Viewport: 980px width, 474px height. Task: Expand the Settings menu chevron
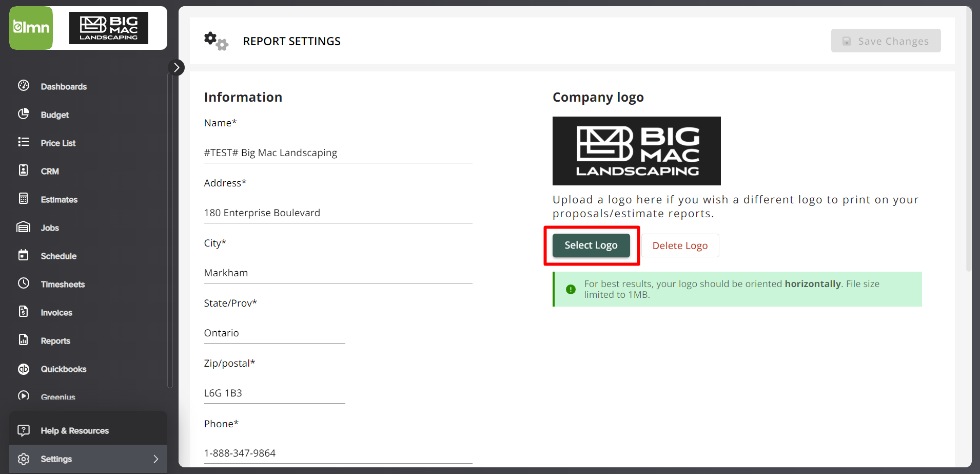(x=156, y=459)
